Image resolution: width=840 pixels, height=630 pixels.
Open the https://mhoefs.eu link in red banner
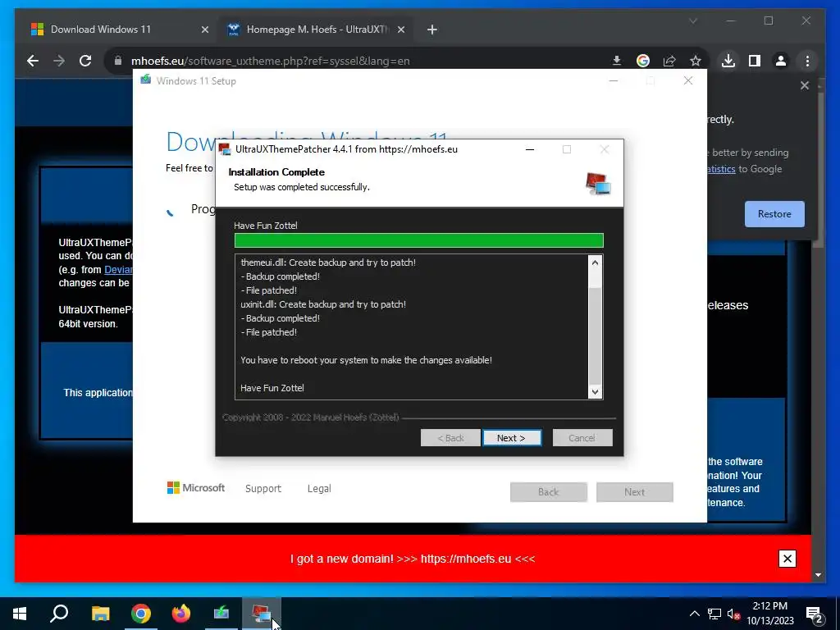click(x=466, y=559)
